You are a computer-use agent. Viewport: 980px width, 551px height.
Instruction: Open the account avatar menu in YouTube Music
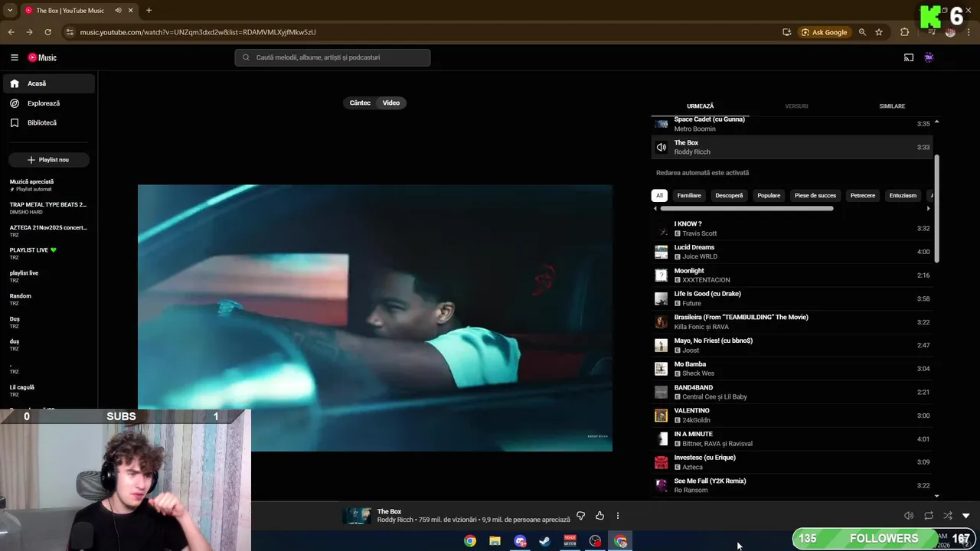929,57
